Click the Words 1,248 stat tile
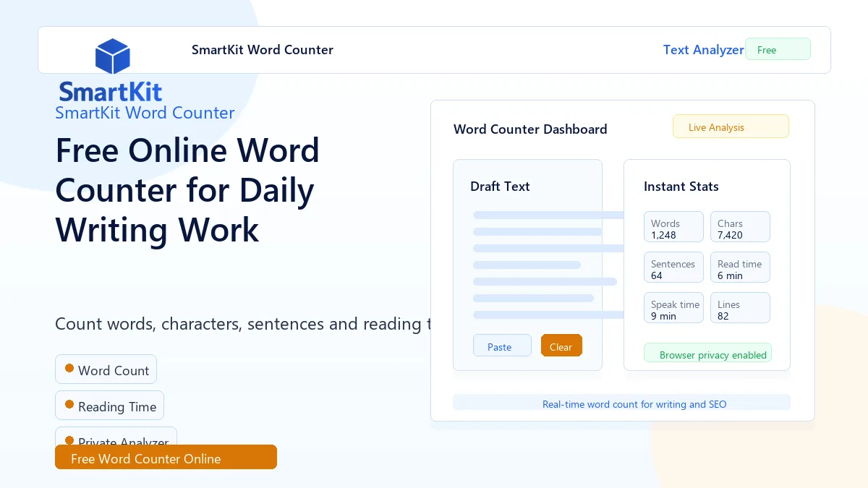 click(x=673, y=227)
